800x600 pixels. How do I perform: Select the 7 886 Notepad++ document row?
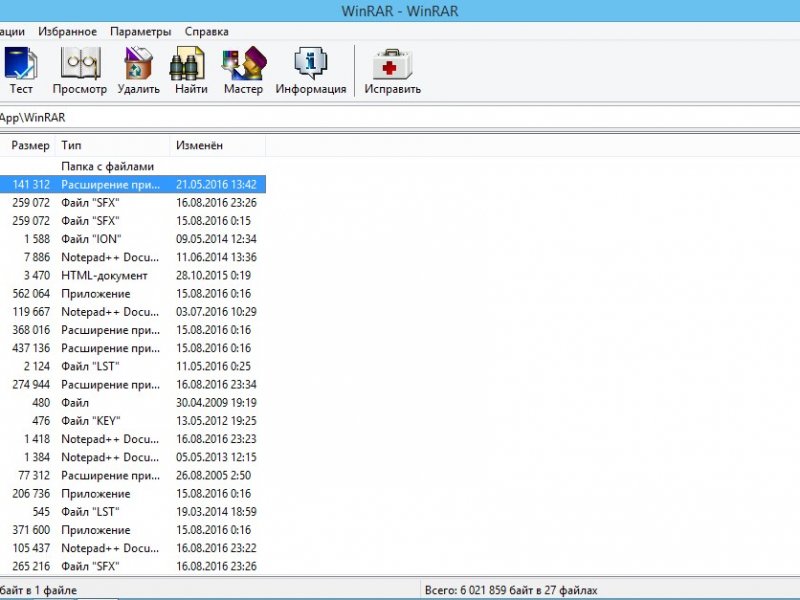click(133, 257)
